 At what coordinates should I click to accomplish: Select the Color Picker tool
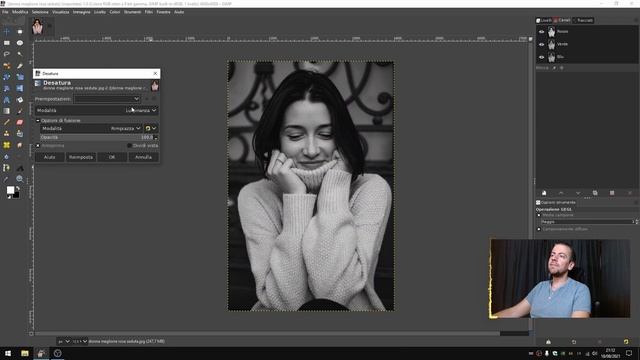7,179
